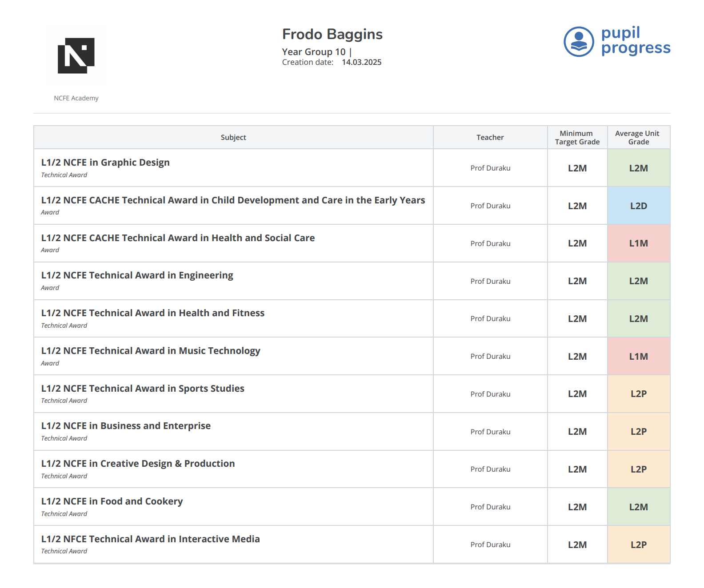Open the L1/2 NCFE in Graphic Design subject
This screenshot has width=704, height=588.
click(x=105, y=163)
